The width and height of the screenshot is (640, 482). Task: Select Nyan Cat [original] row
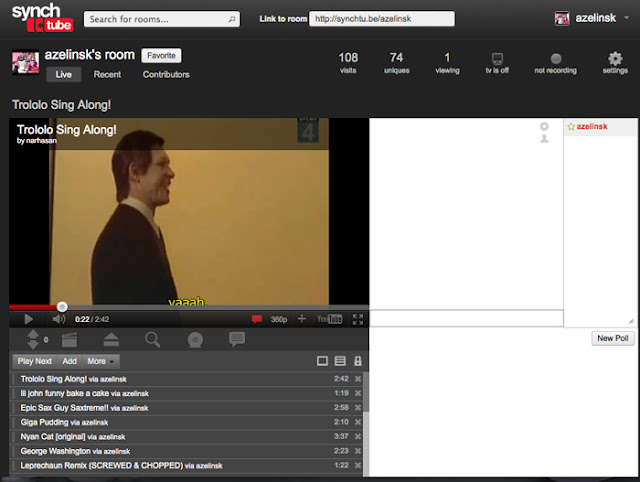point(187,436)
